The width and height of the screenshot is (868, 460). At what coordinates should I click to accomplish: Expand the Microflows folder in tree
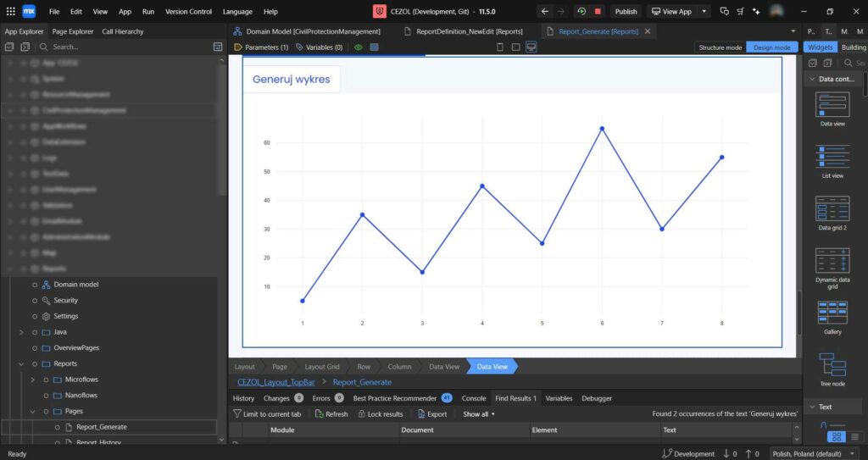click(x=33, y=379)
